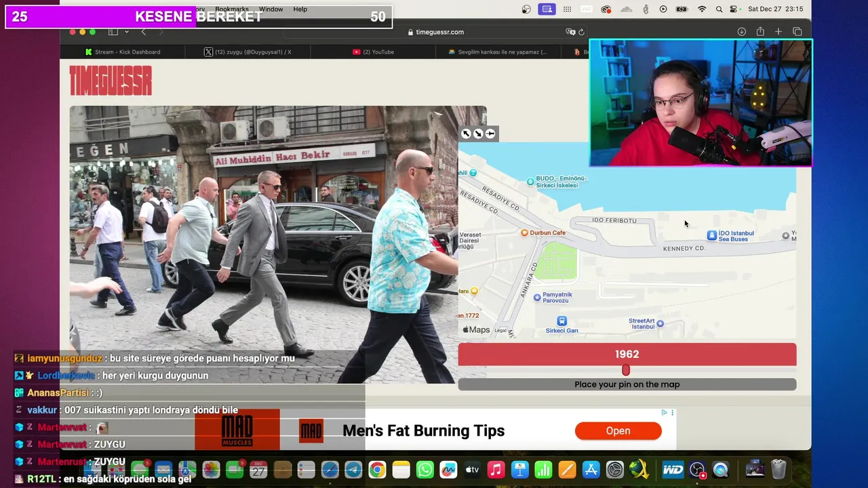Click the Safari share icon
The image size is (868, 488).
click(760, 32)
